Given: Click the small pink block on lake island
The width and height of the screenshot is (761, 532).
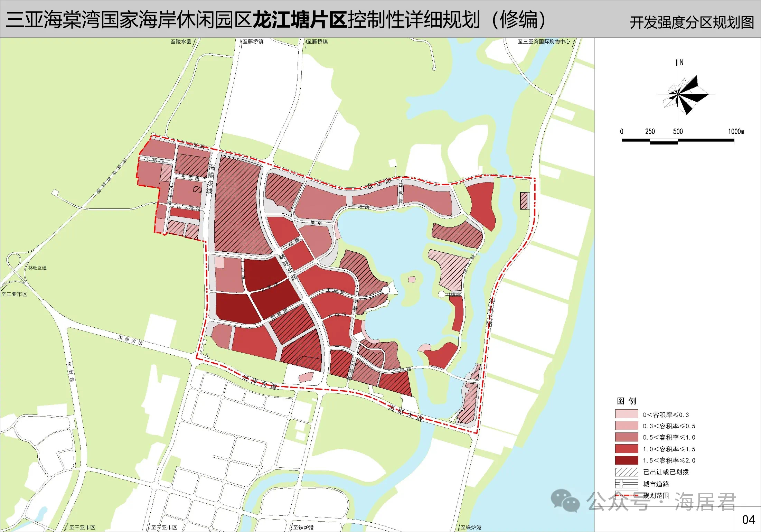Looking at the screenshot, I should (x=412, y=279).
